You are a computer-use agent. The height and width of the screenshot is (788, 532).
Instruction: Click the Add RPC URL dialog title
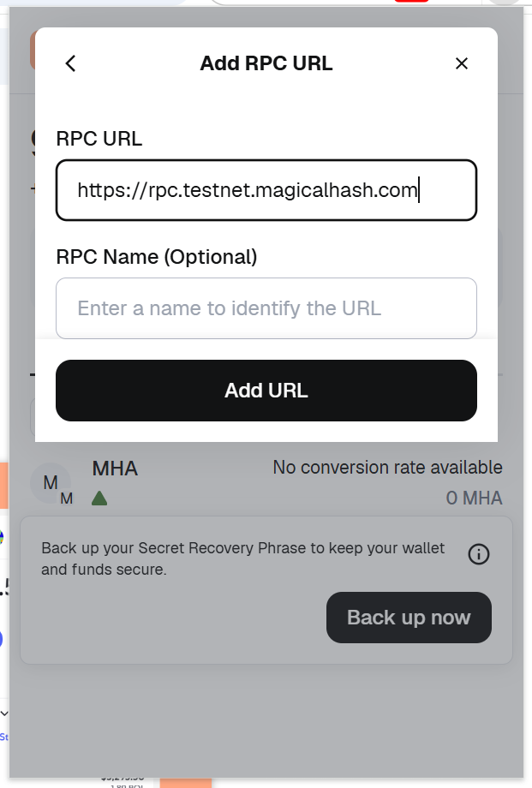coord(266,63)
